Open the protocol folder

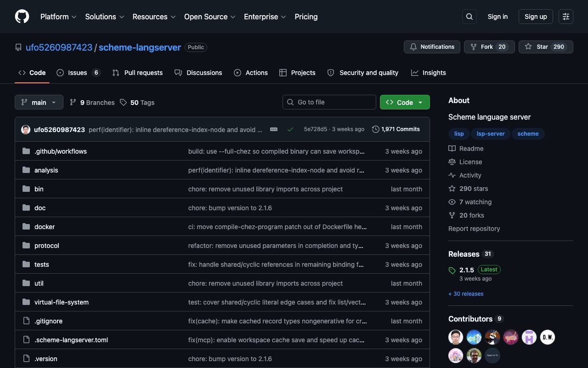(47, 246)
